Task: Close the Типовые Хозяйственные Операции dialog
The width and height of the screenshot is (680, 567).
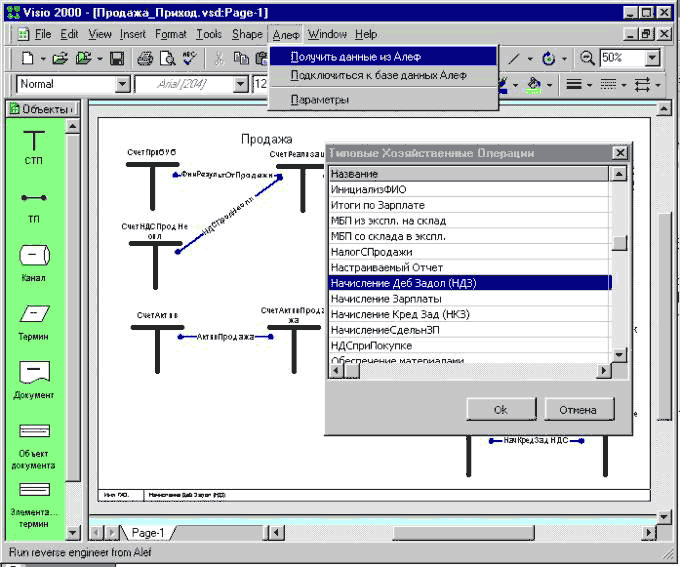Action: [x=620, y=153]
